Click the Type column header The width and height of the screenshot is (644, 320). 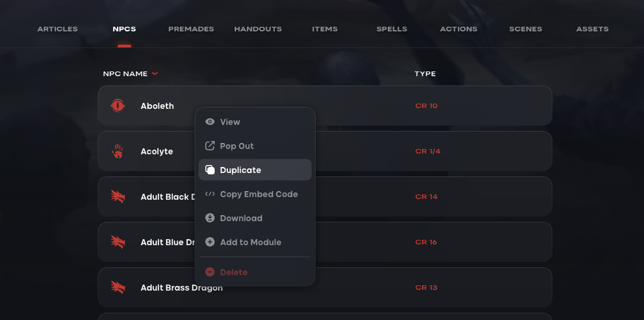coord(425,73)
